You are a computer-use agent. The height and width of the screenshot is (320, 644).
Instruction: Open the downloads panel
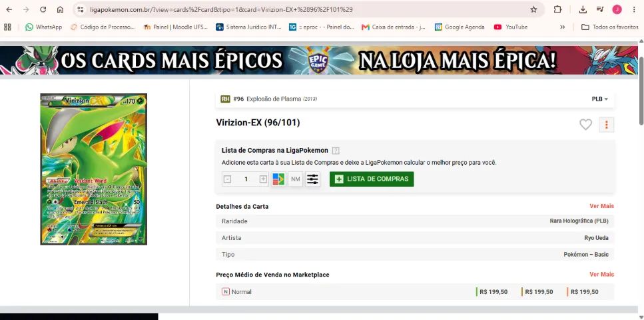583,9
